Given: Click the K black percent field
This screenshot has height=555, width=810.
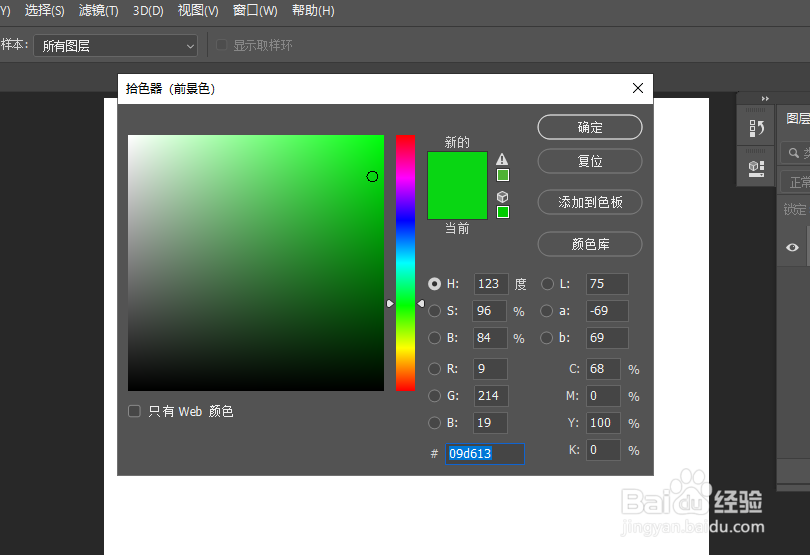Looking at the screenshot, I should [603, 450].
